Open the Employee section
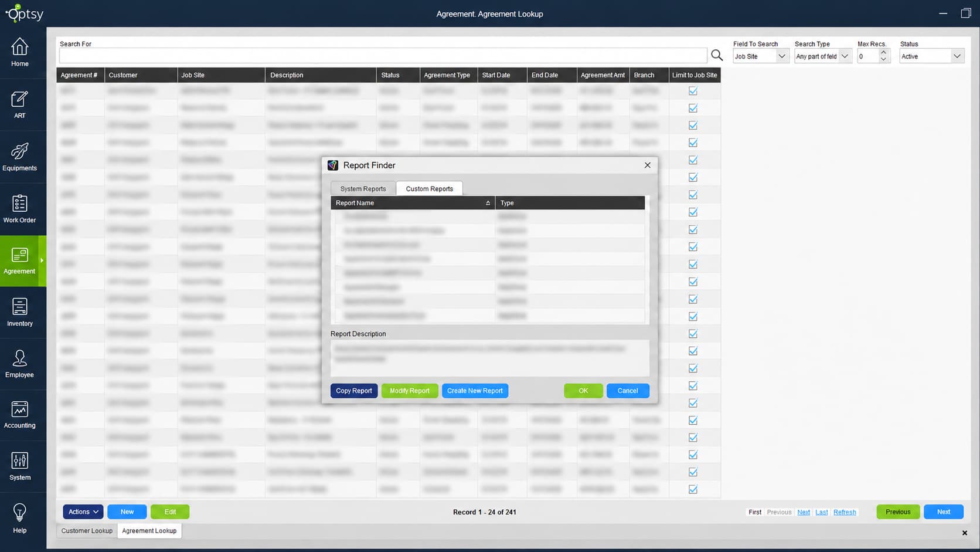This screenshot has width=980, height=552. click(20, 364)
